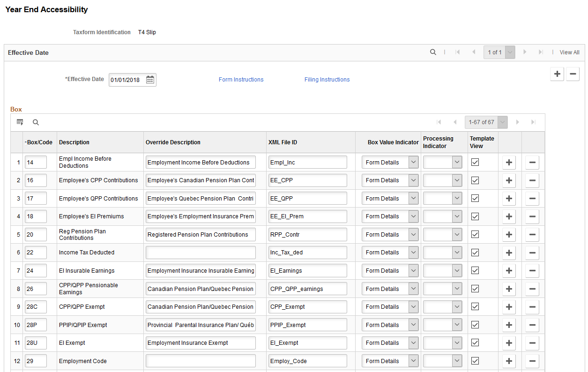Uncheck Template View for Box 14

(x=475, y=162)
